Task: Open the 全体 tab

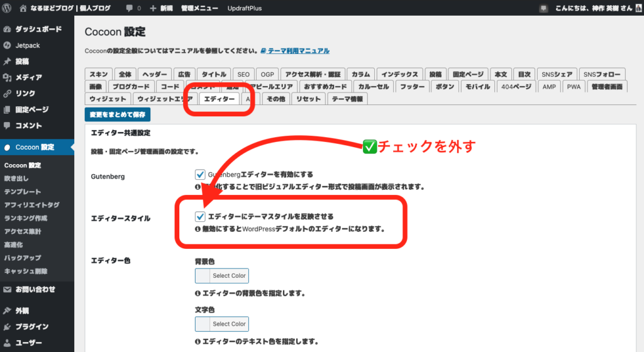Action: point(125,74)
